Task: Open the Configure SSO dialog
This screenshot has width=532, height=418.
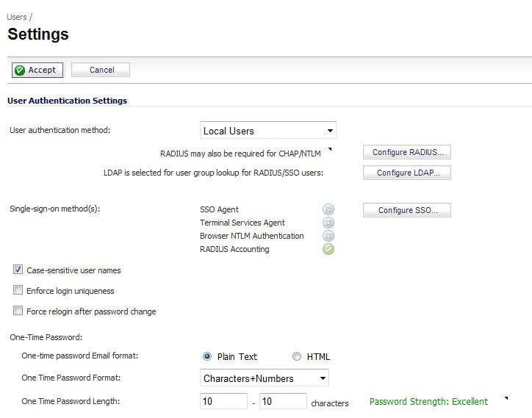Action: point(407,210)
